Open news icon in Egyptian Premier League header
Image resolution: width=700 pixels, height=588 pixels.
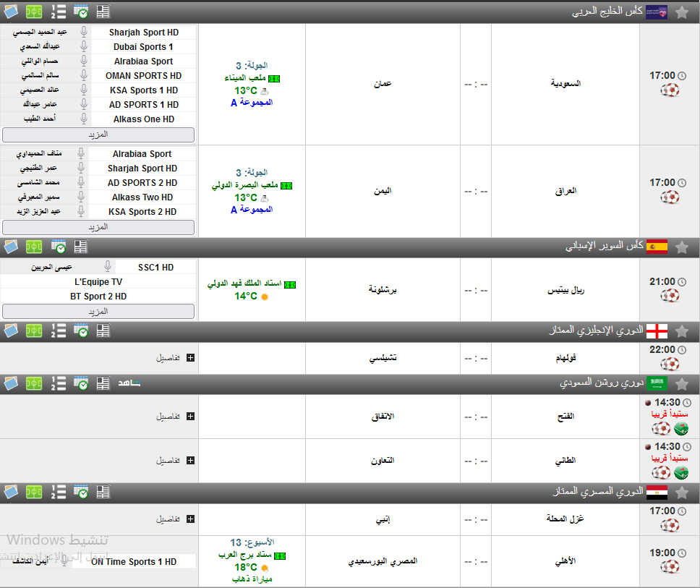(103, 492)
